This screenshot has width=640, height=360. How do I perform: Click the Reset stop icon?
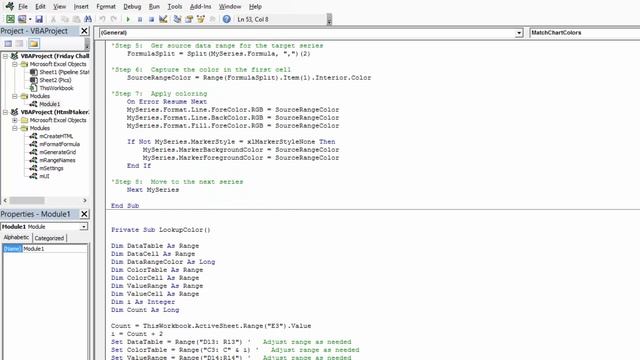151,19
